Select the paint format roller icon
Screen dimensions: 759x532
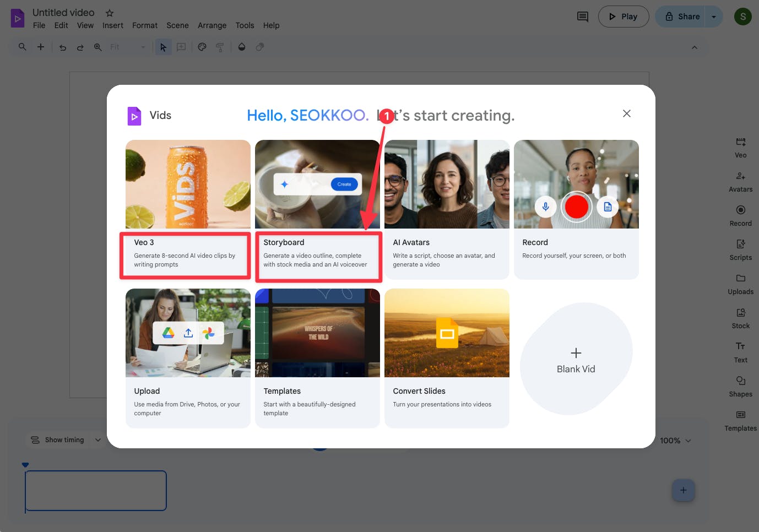[x=220, y=47]
